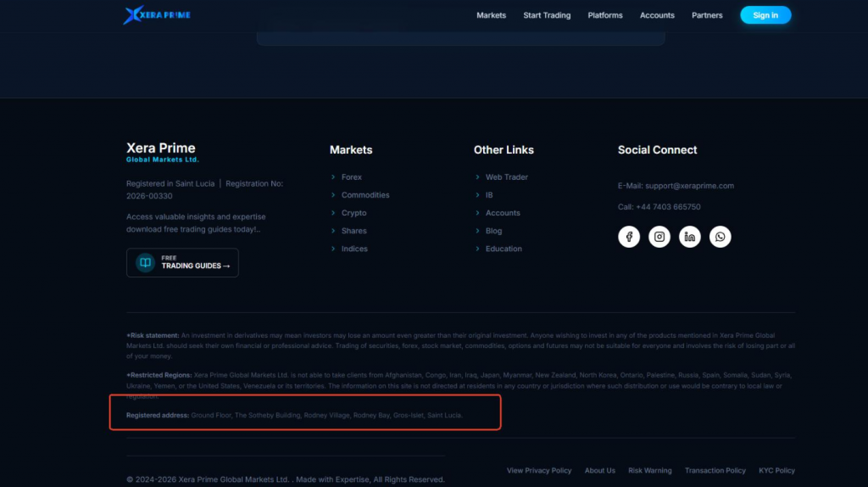Open the Education link
The width and height of the screenshot is (868, 487).
click(x=504, y=249)
